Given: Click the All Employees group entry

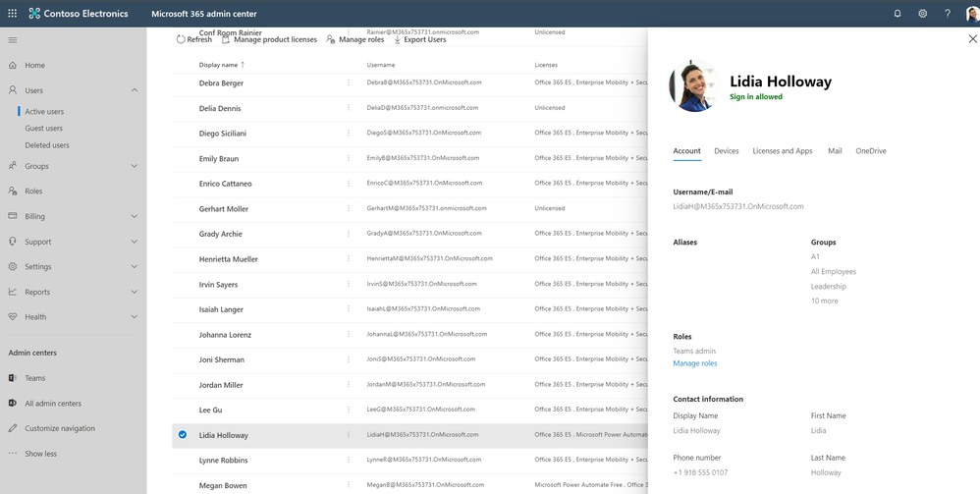Looking at the screenshot, I should pyautogui.click(x=834, y=271).
